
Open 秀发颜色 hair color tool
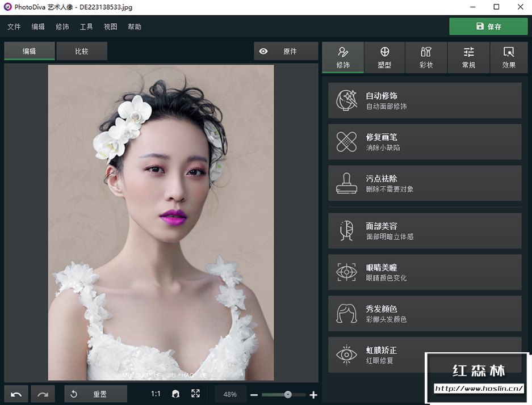[425, 314]
